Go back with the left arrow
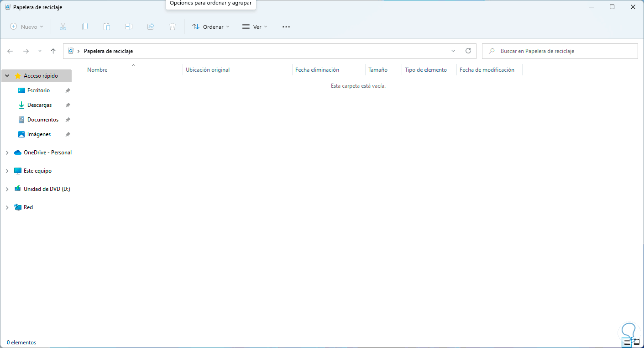The width and height of the screenshot is (644, 348). [10, 51]
